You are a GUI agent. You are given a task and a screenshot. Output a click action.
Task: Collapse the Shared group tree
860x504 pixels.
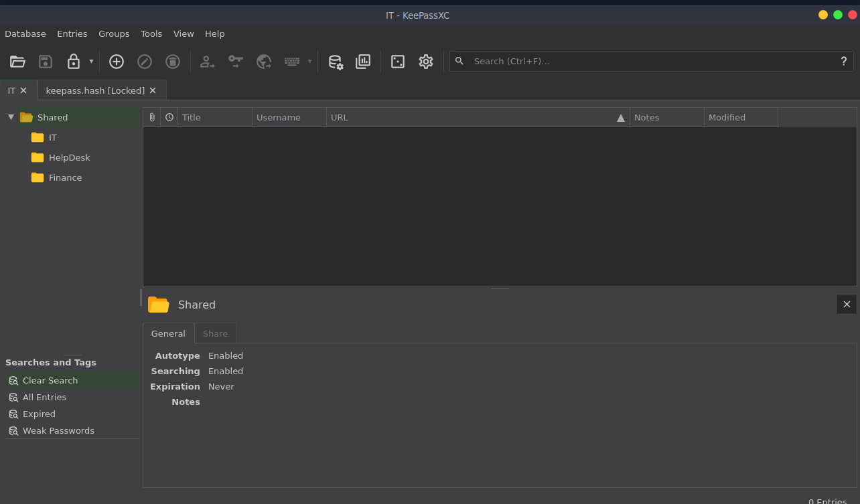(x=11, y=117)
